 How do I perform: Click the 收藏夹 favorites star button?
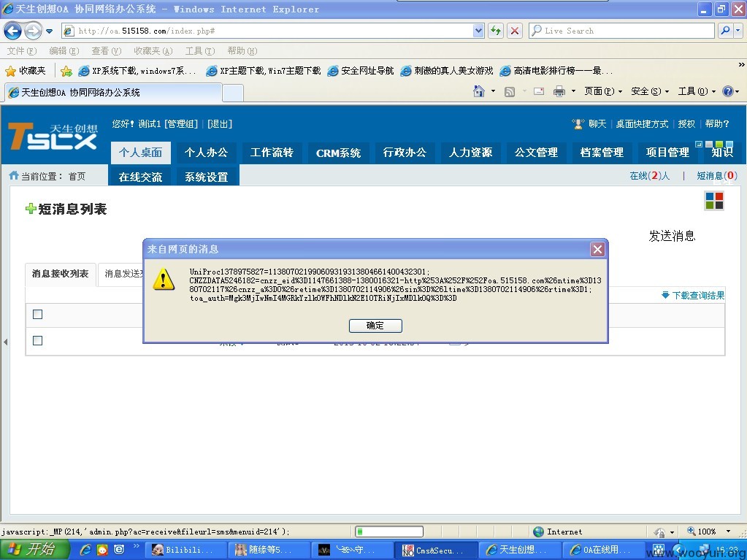click(x=26, y=71)
